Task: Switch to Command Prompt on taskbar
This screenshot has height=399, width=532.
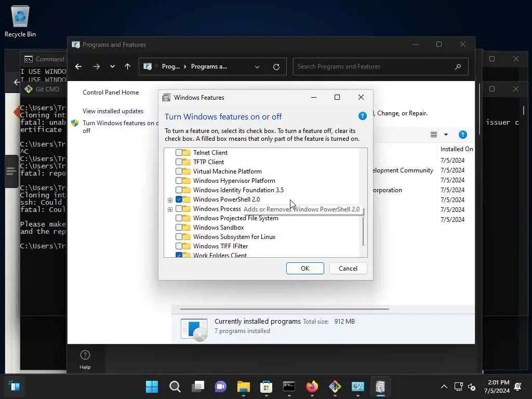Action: pyautogui.click(x=289, y=387)
